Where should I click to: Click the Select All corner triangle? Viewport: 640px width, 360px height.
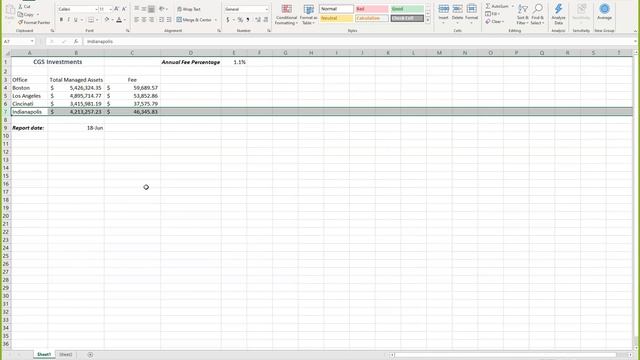7,53
